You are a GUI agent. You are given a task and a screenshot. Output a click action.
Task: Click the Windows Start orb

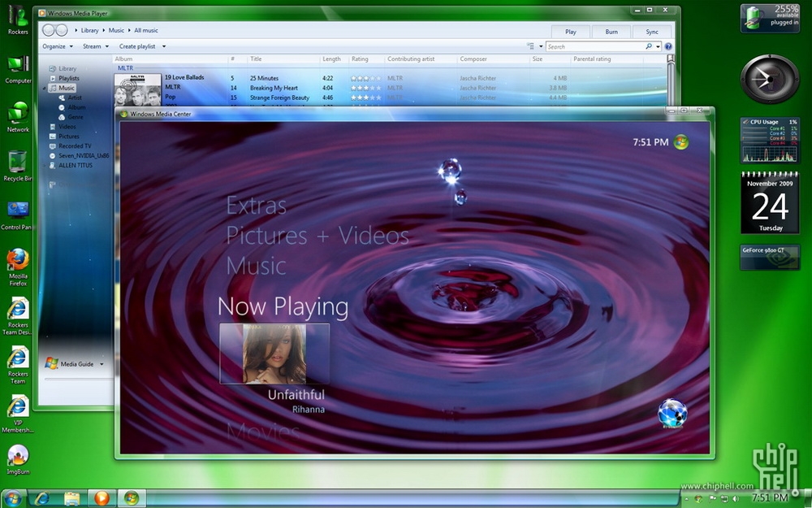point(12,499)
